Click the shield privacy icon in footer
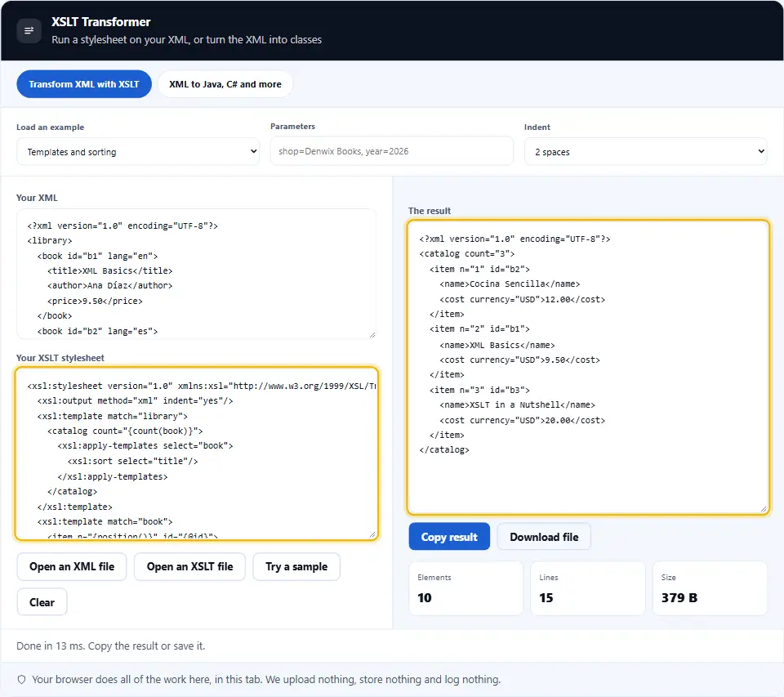 point(21,680)
